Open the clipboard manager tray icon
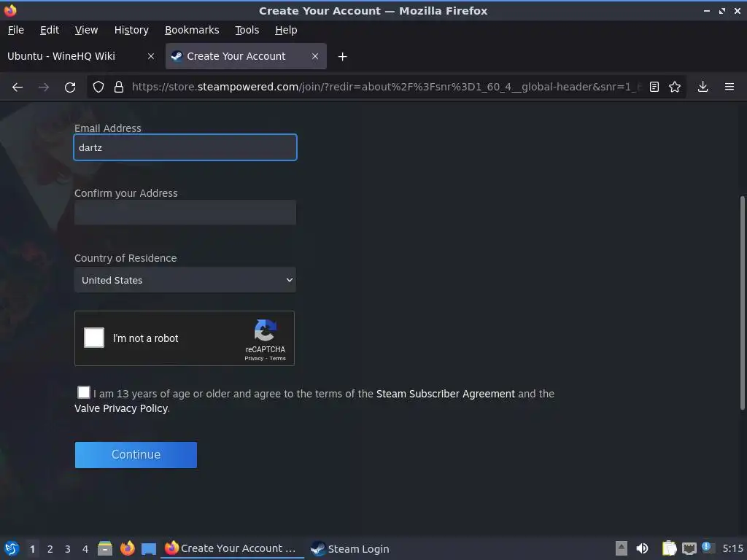Screen dimensions: 747x560 (670, 548)
